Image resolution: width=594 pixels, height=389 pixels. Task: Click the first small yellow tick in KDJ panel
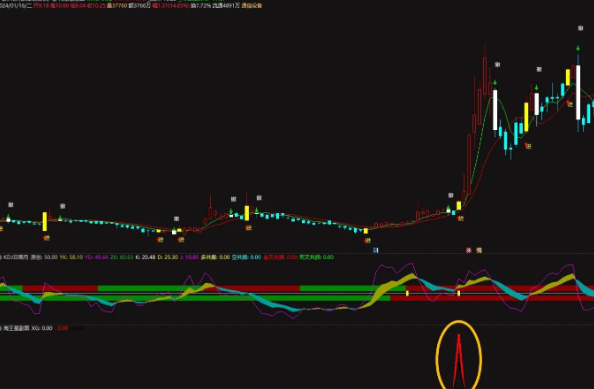click(407, 293)
